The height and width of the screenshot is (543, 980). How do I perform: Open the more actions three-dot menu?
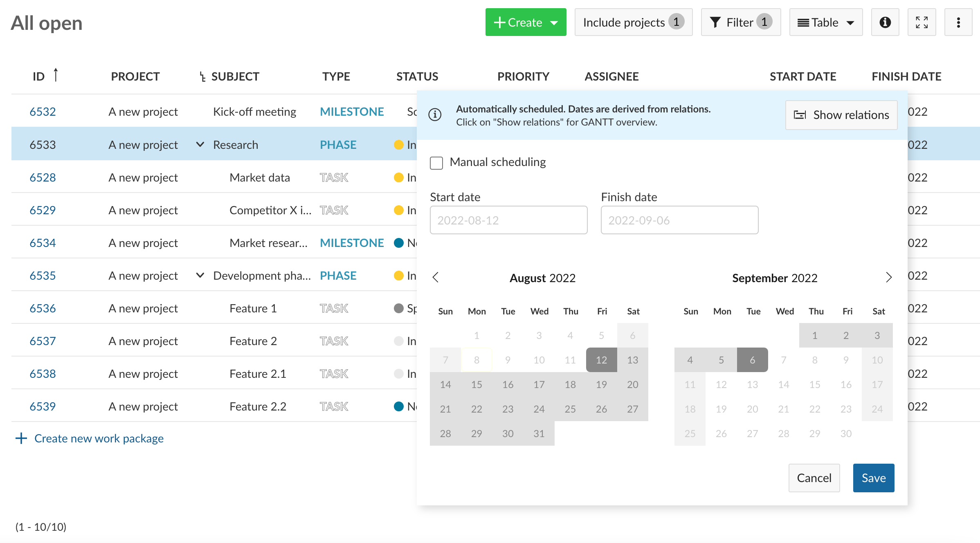958,22
